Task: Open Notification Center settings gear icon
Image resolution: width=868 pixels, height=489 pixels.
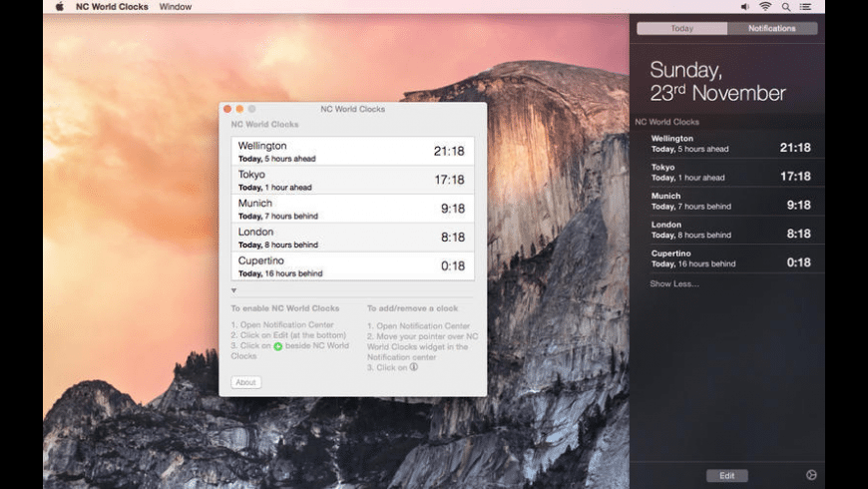Action: point(811,475)
